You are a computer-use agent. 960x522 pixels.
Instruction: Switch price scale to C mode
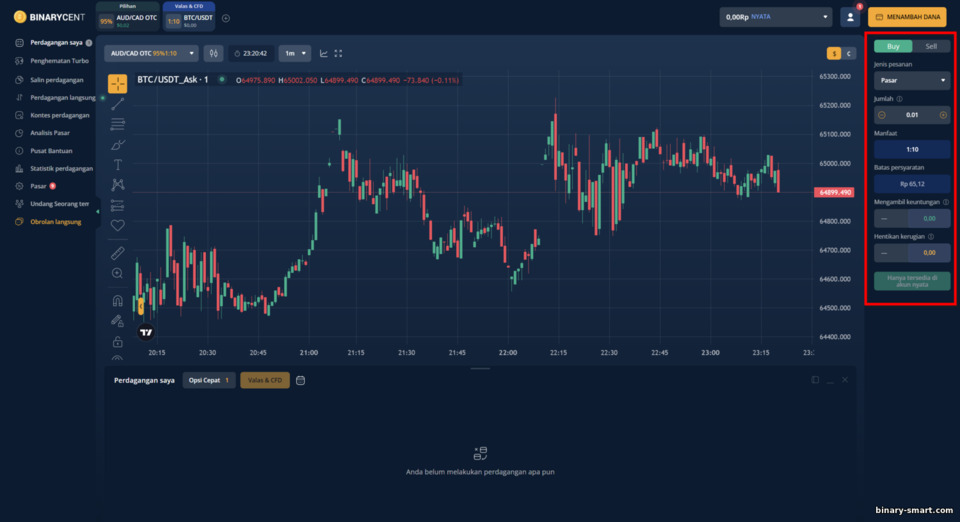(849, 53)
